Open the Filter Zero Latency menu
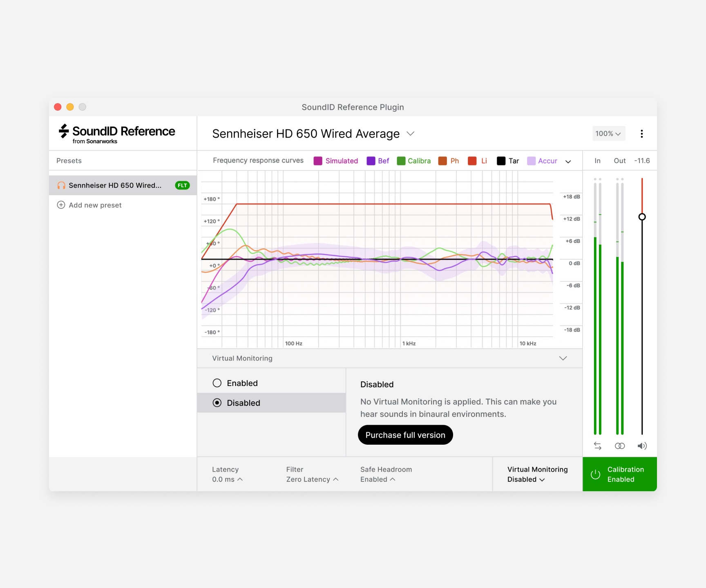The image size is (706, 588). coord(312,479)
